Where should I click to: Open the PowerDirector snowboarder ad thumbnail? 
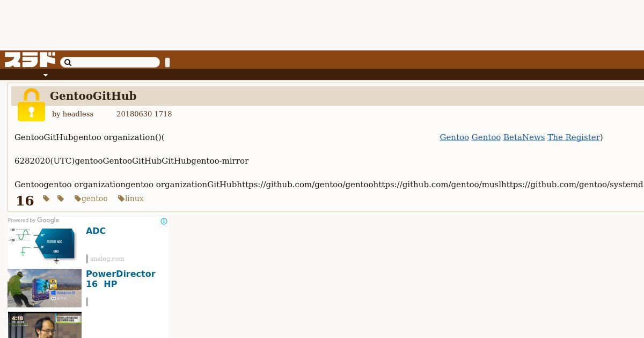45,288
